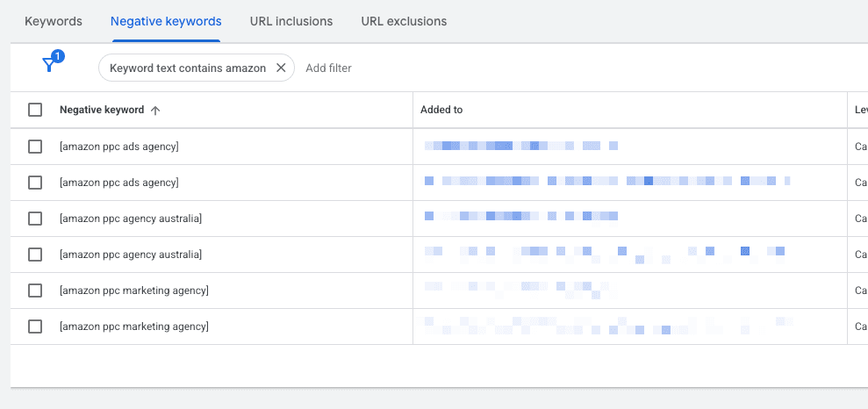Open blurred 'Added to' link of first australia row
Image resolution: width=868 pixels, height=409 pixels.
(x=521, y=217)
